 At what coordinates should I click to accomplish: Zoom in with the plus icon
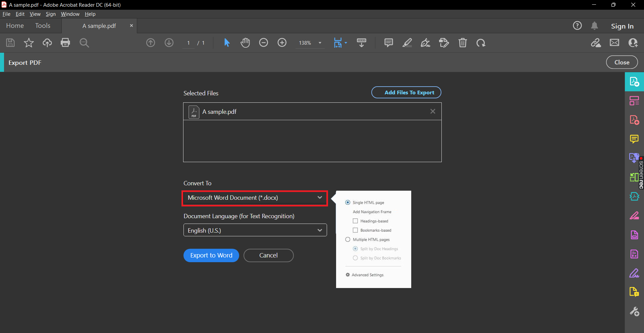coord(282,43)
